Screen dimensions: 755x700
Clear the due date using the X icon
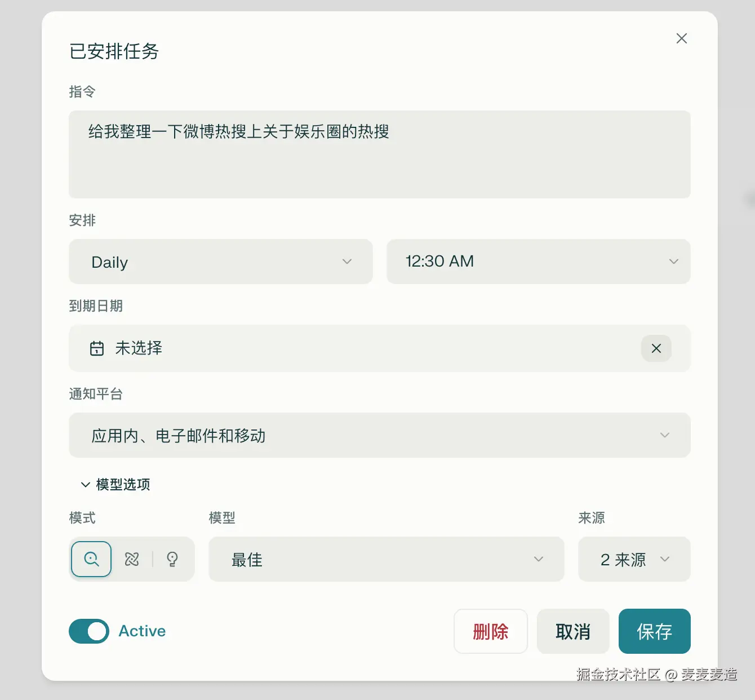pyautogui.click(x=655, y=348)
